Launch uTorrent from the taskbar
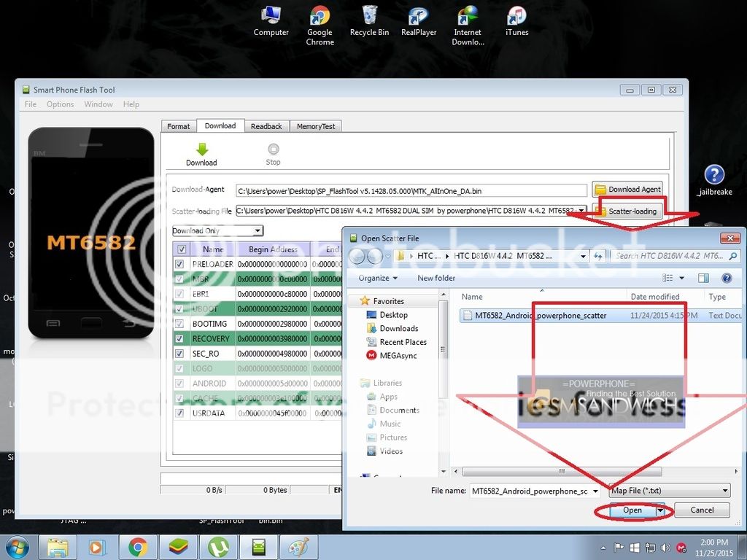This screenshot has width=747, height=560. point(219,547)
